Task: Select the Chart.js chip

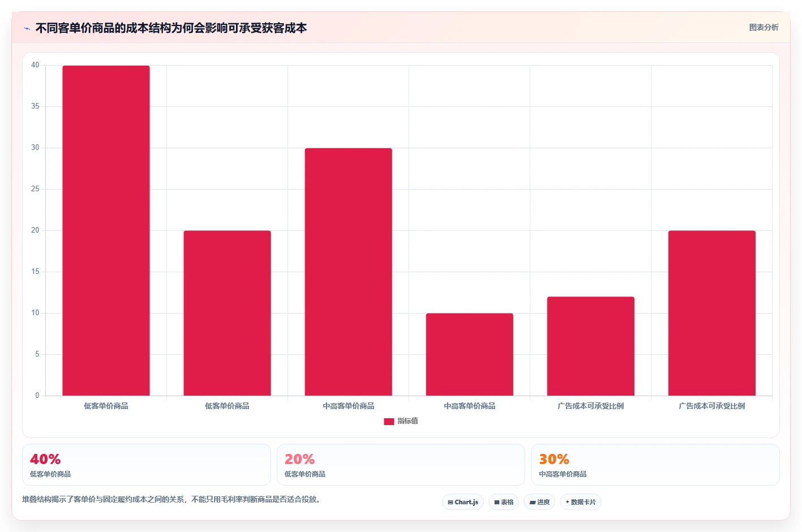Action: tap(463, 502)
